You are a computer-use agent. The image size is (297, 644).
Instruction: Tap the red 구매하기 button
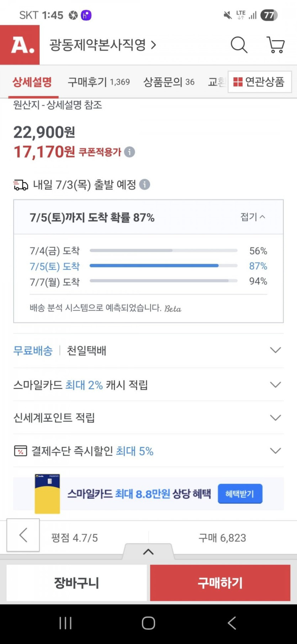pyautogui.click(x=220, y=583)
